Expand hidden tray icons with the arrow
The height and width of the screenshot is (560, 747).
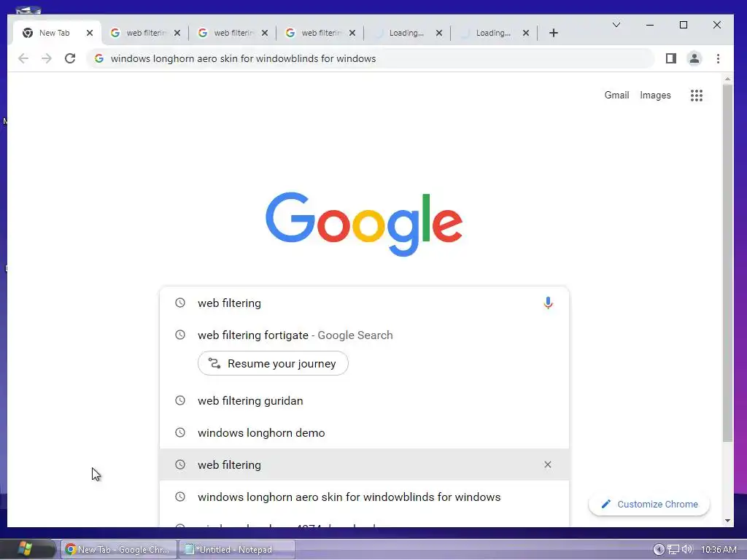coord(659,550)
